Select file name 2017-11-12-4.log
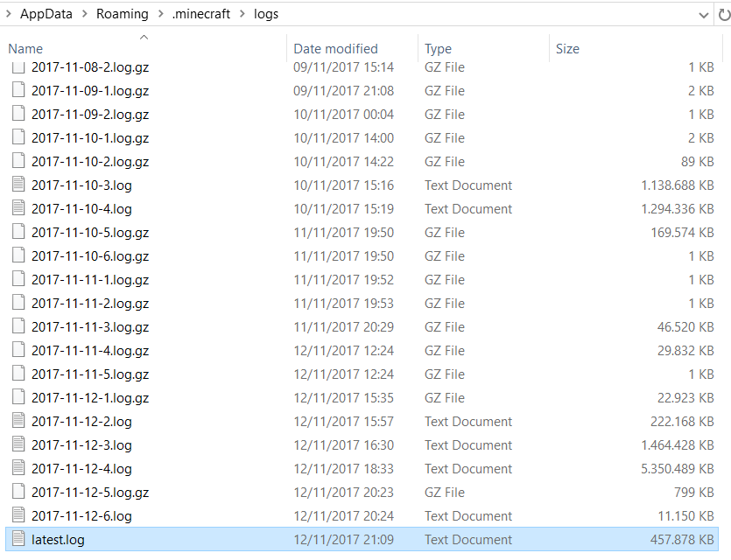 point(81,469)
